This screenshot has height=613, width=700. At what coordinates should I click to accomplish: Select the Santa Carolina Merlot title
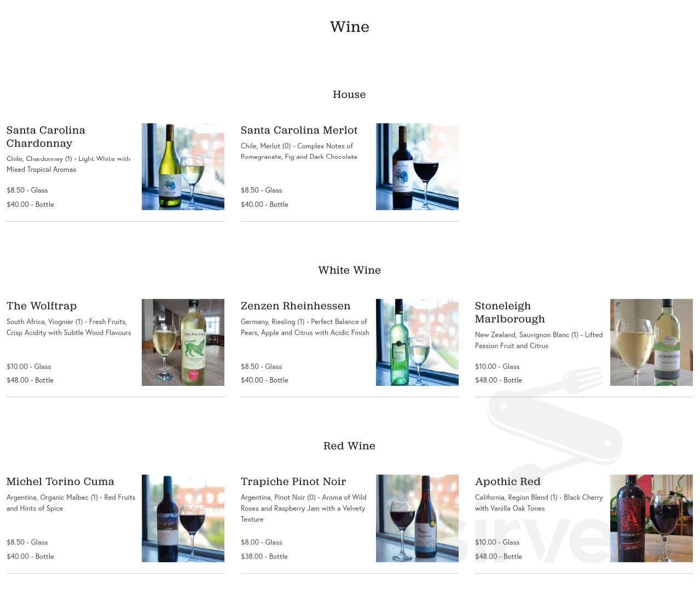pyautogui.click(x=299, y=130)
